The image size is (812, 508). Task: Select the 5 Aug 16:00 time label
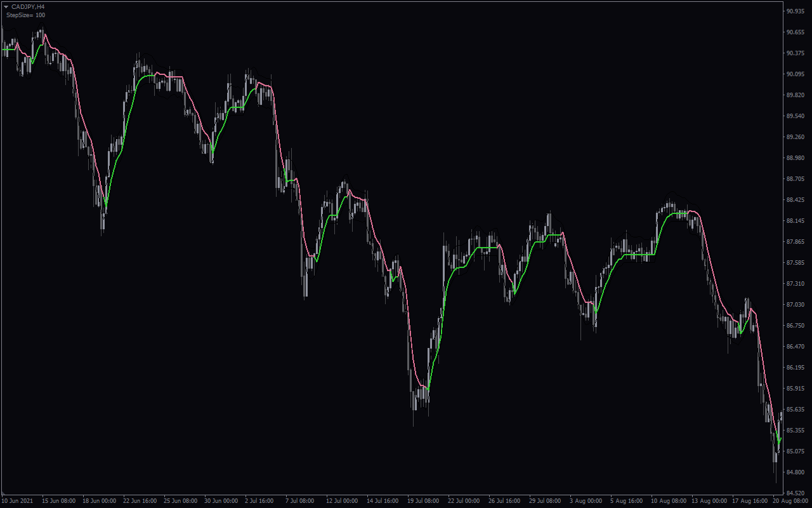tap(625, 501)
